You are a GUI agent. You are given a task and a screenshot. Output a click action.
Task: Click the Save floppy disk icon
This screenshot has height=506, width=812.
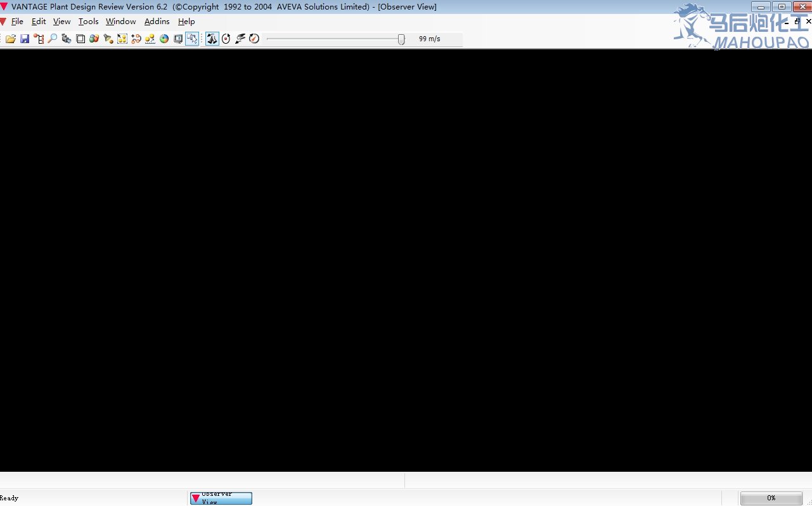(25, 39)
